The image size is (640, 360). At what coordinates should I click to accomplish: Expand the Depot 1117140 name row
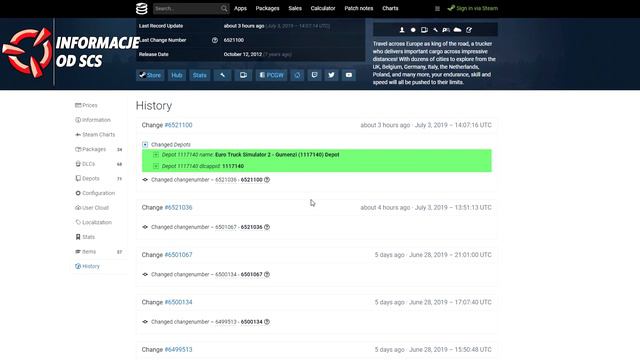tap(156, 155)
